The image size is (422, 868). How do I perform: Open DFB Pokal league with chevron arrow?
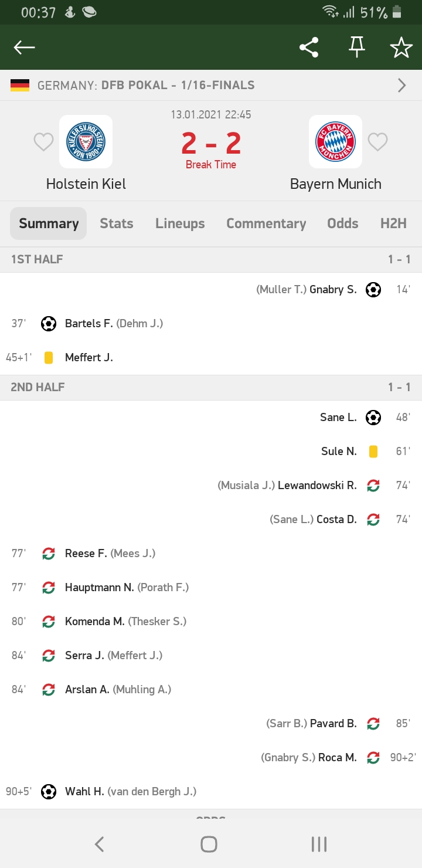(x=402, y=86)
